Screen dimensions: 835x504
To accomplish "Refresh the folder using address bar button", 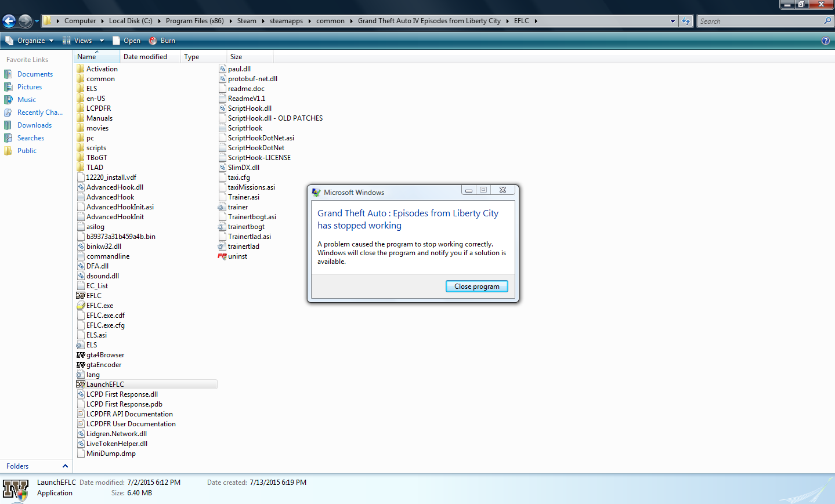I will pyautogui.click(x=686, y=21).
